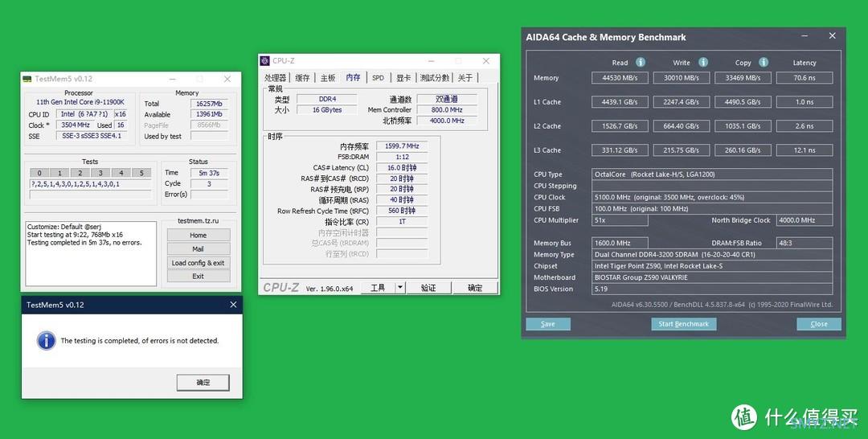The height and width of the screenshot is (439, 868).
Task: Switch to the 处理器 tab in CPU-Z
Action: tap(275, 77)
